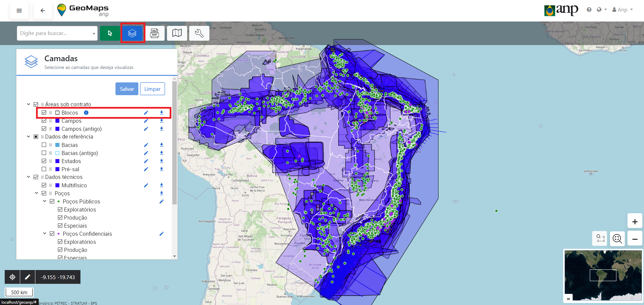Viewport: 644px width, 305px height.
Task: Open the search box dropdown arrow
Action: pyautogui.click(x=94, y=34)
